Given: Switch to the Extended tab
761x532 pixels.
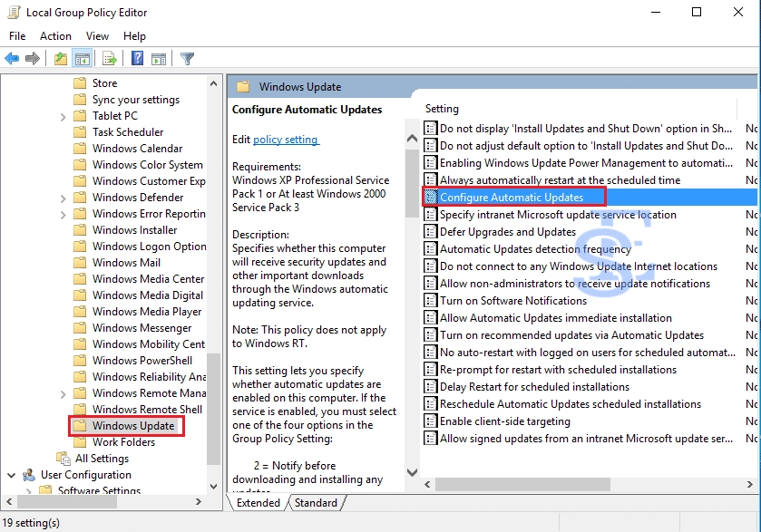Looking at the screenshot, I should click(x=259, y=503).
